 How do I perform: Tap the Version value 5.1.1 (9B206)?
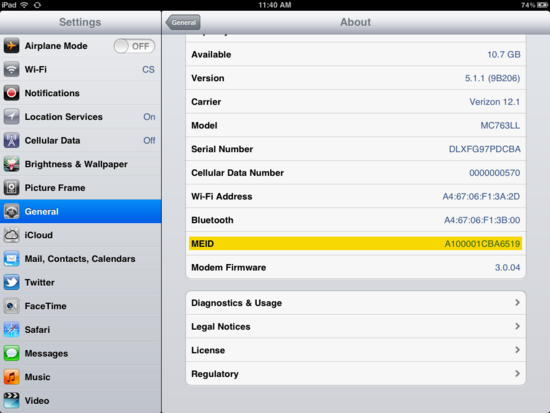tap(492, 78)
